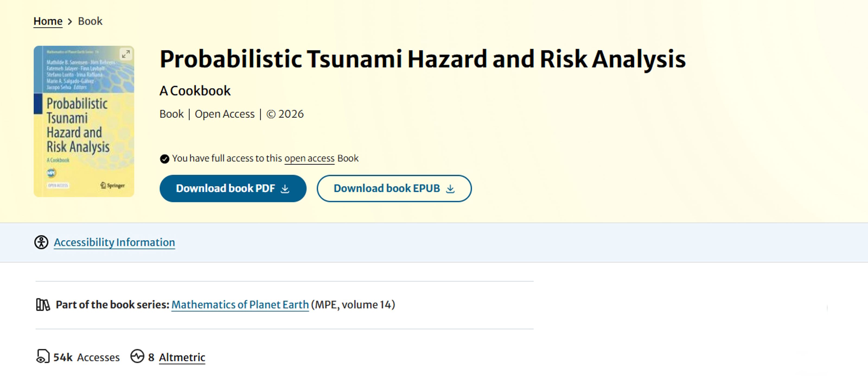Open the Altmetric link
The height and width of the screenshot is (384, 868).
point(182,357)
